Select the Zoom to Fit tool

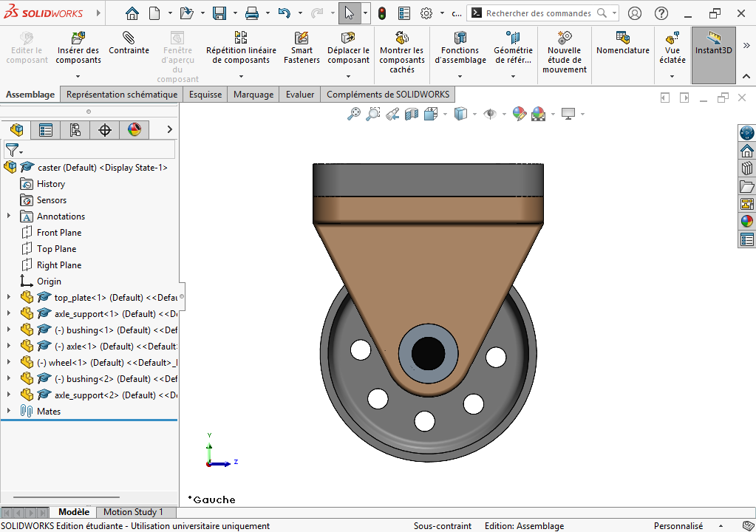pos(353,115)
